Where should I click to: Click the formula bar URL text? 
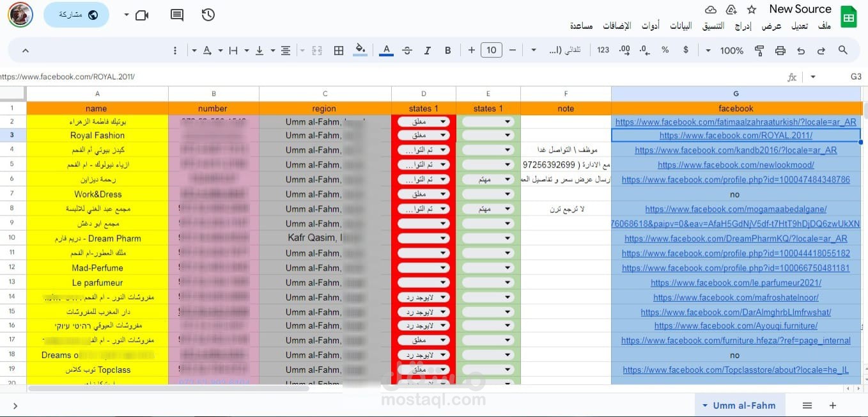[x=68, y=77]
